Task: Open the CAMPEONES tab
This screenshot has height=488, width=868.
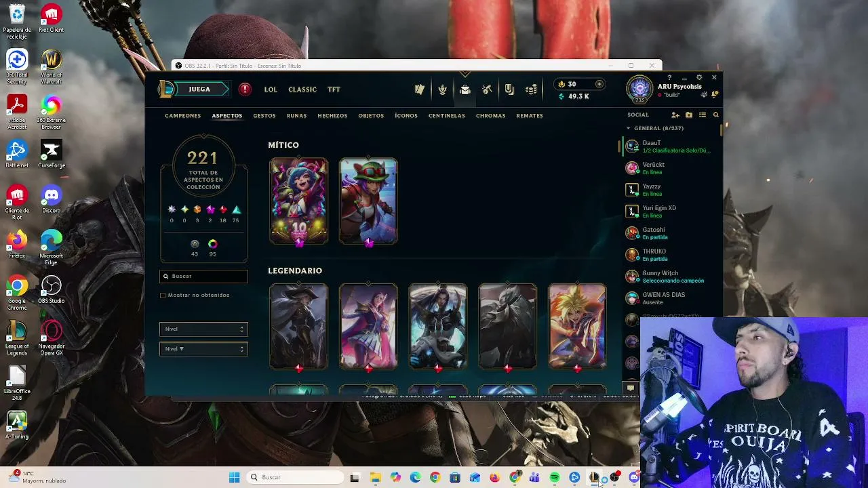Action: 182,116
